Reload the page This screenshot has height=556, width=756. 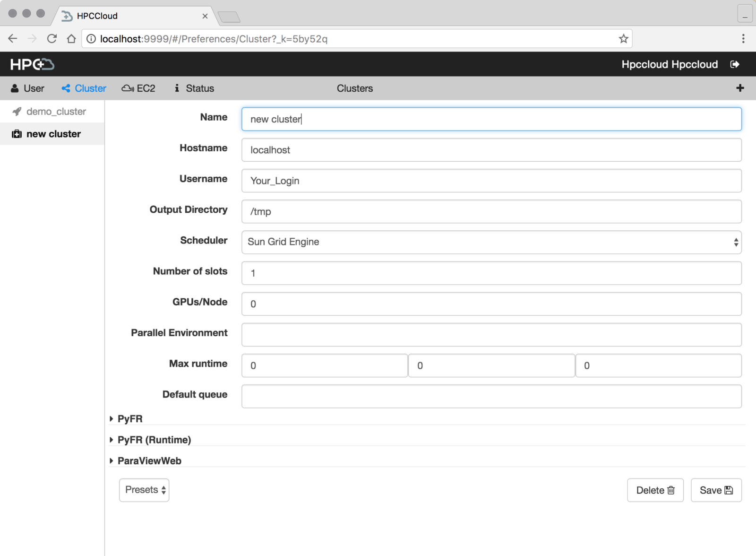pos(52,38)
